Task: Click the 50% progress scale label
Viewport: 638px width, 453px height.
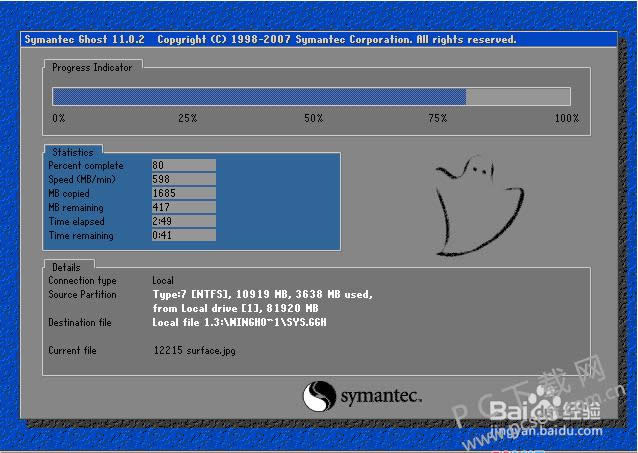Action: coord(314,118)
